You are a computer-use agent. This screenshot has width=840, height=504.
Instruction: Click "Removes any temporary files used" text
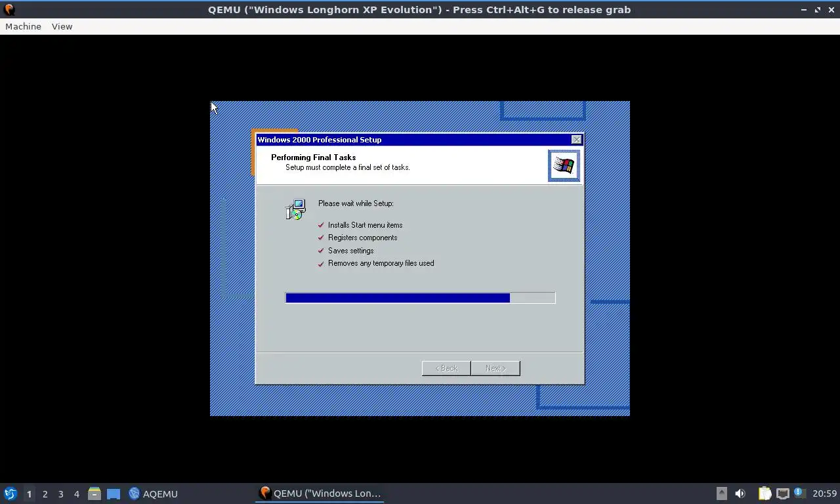[381, 263]
